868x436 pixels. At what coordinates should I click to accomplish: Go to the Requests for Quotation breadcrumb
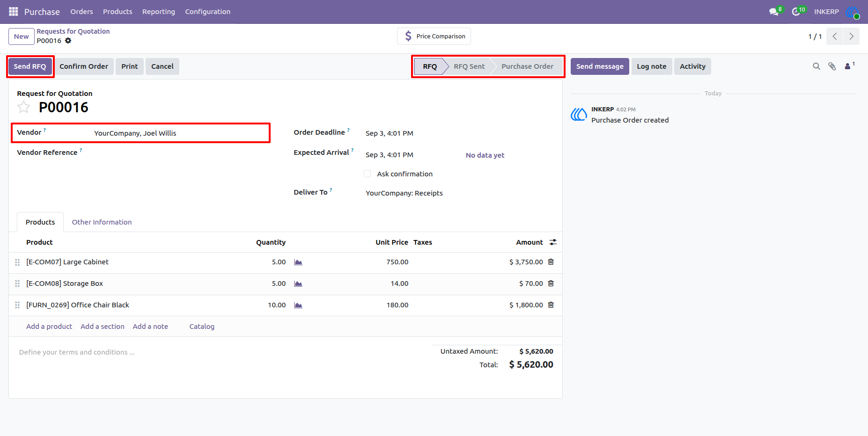point(73,31)
